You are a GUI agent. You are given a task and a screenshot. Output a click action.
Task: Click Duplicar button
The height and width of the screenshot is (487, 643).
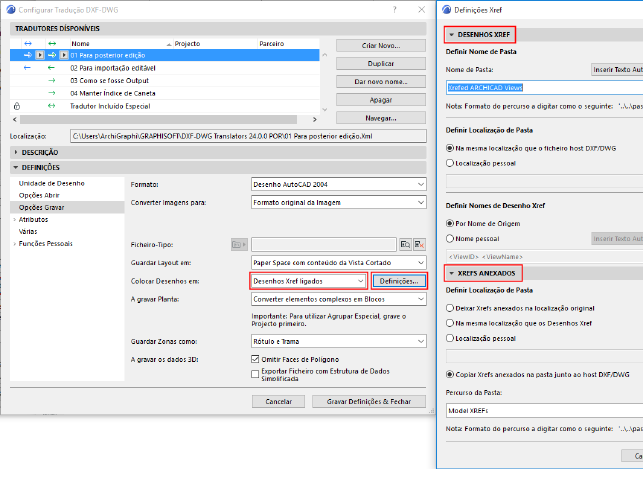pos(381,64)
